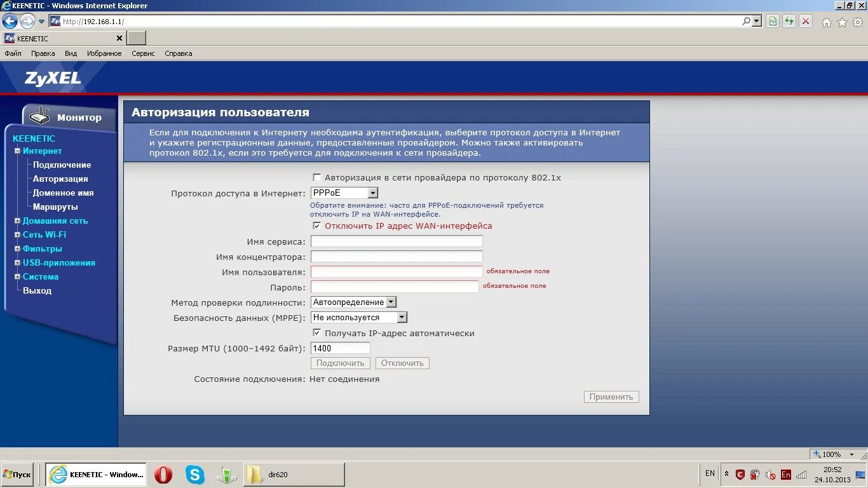The height and width of the screenshot is (488, 868).
Task: Open the Вид menu
Action: tap(71, 53)
